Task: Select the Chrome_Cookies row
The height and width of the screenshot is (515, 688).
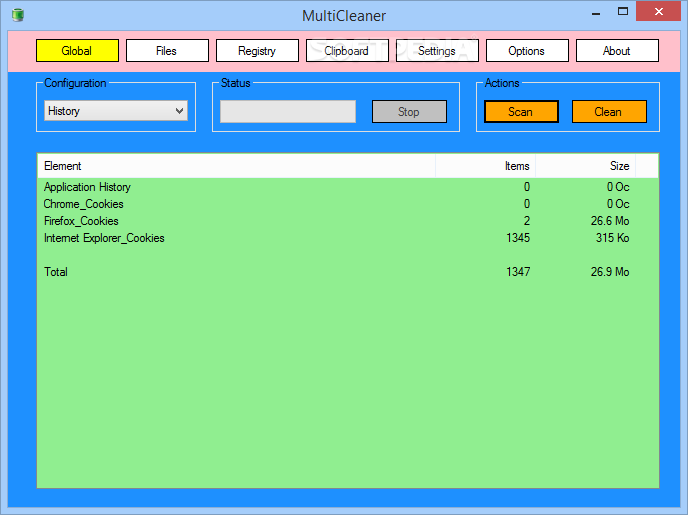Action: 348,204
